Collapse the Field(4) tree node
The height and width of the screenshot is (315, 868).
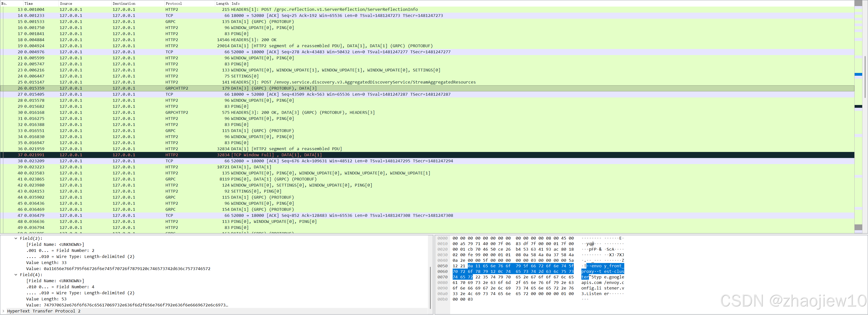point(16,275)
